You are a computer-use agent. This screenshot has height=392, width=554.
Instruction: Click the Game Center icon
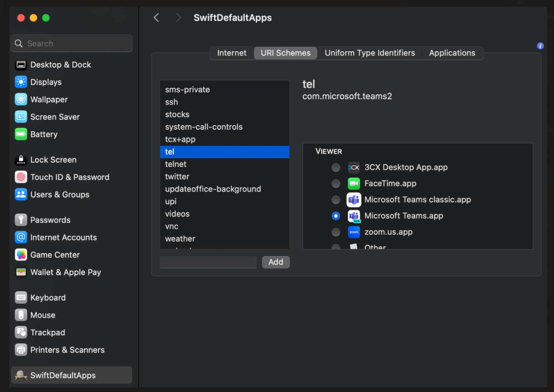[21, 255]
